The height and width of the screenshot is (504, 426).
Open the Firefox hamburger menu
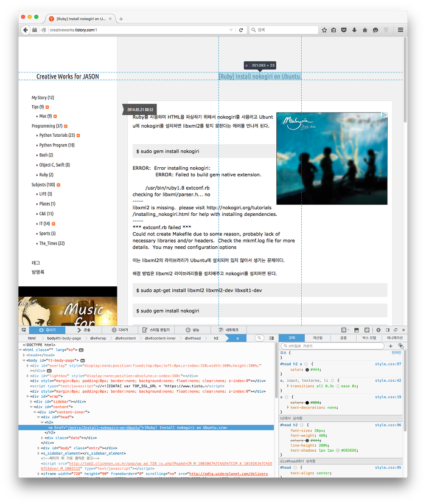coord(400,30)
